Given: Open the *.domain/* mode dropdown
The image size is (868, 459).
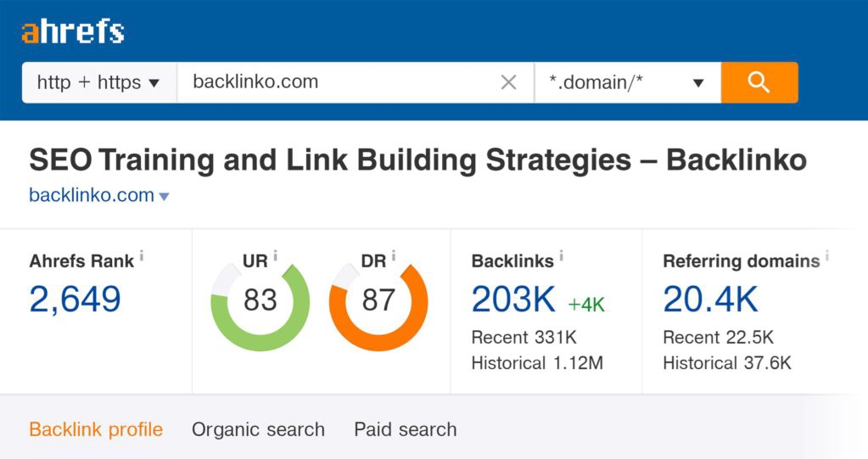Looking at the screenshot, I should click(627, 82).
